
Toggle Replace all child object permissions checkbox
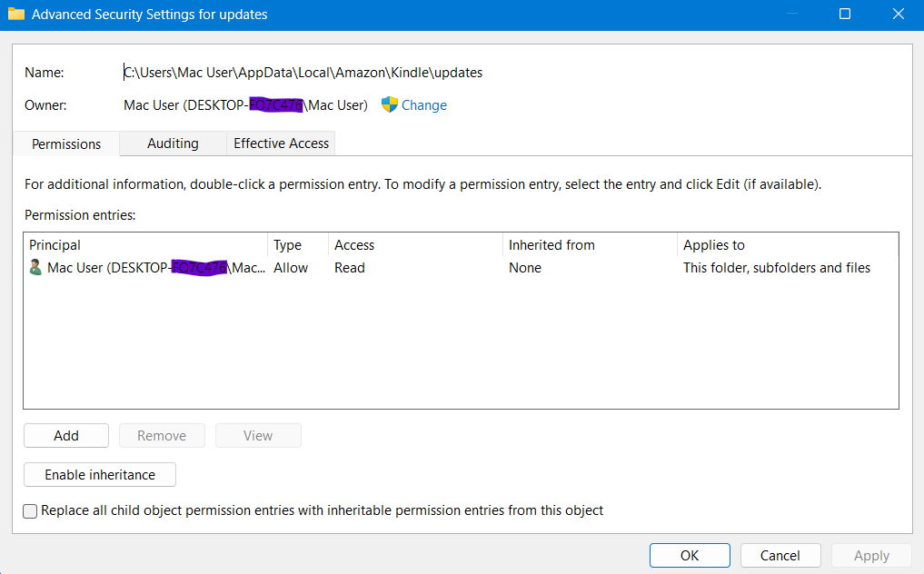[x=31, y=510]
